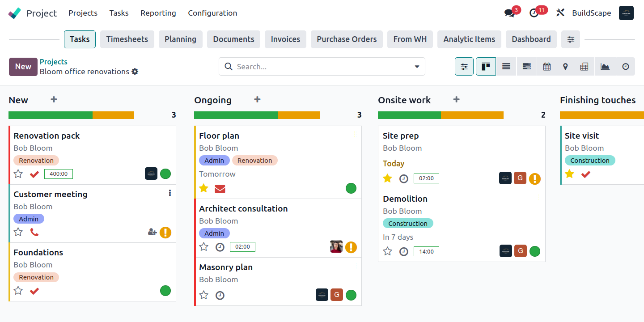Switch to Kanban view
Screen dimensions: 644x322
tap(486, 66)
